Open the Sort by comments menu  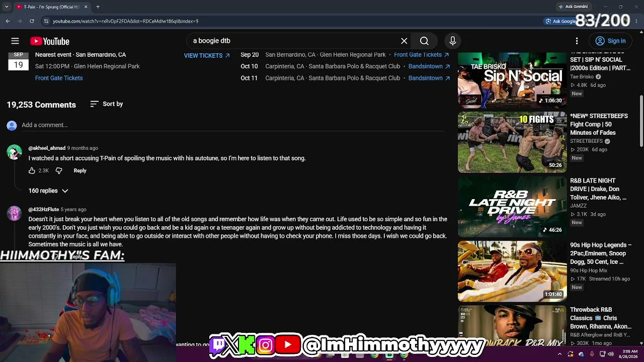point(107,104)
